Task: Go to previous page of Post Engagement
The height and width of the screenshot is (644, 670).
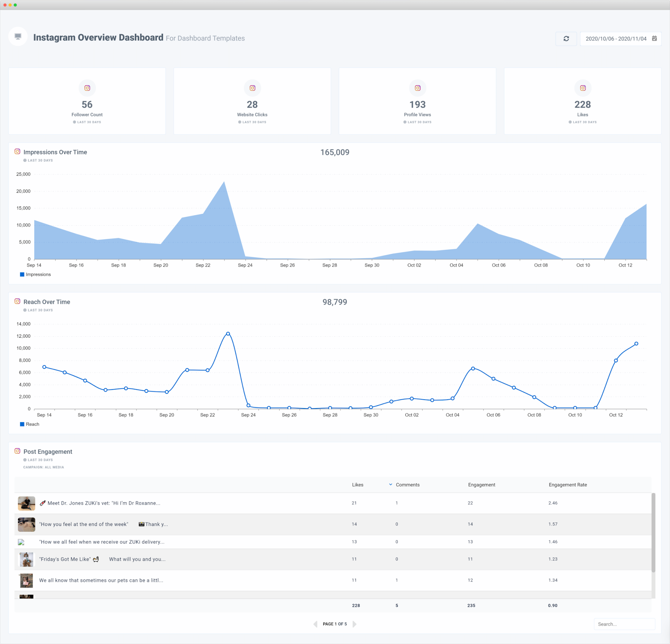Action: (x=315, y=624)
